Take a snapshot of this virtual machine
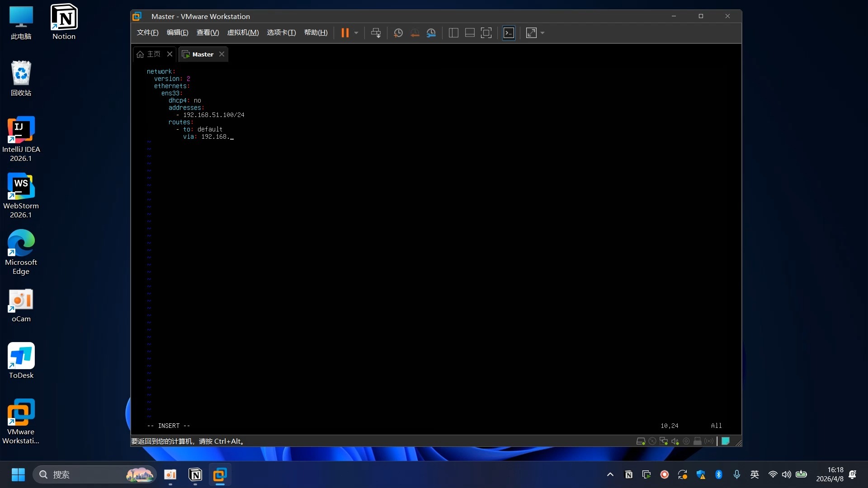This screenshot has height=488, width=868. coord(398,33)
